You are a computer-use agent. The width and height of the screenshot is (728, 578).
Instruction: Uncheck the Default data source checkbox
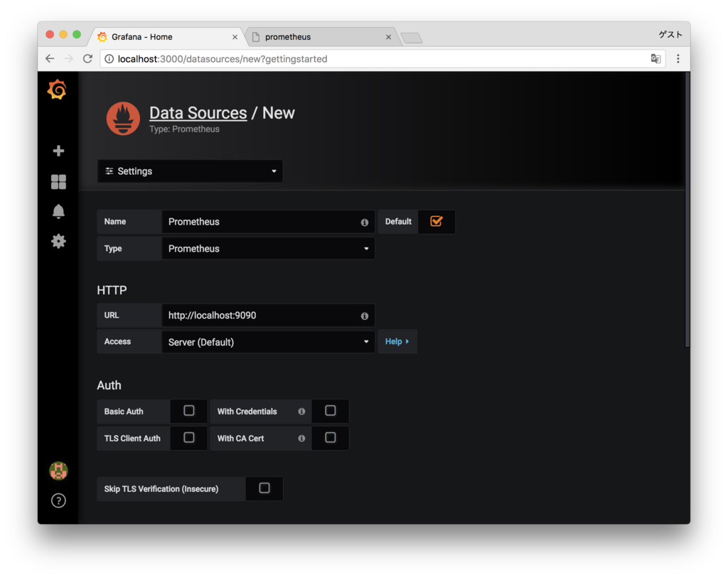(x=436, y=221)
